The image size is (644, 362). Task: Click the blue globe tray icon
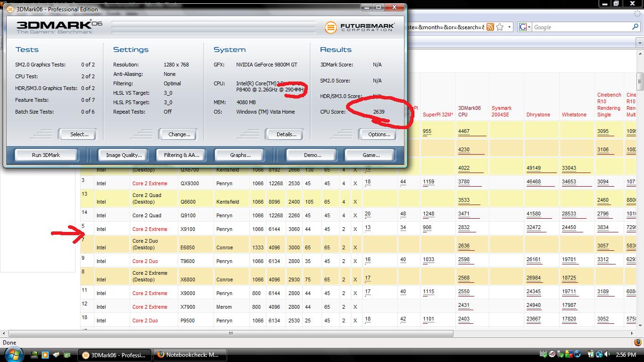point(578,354)
